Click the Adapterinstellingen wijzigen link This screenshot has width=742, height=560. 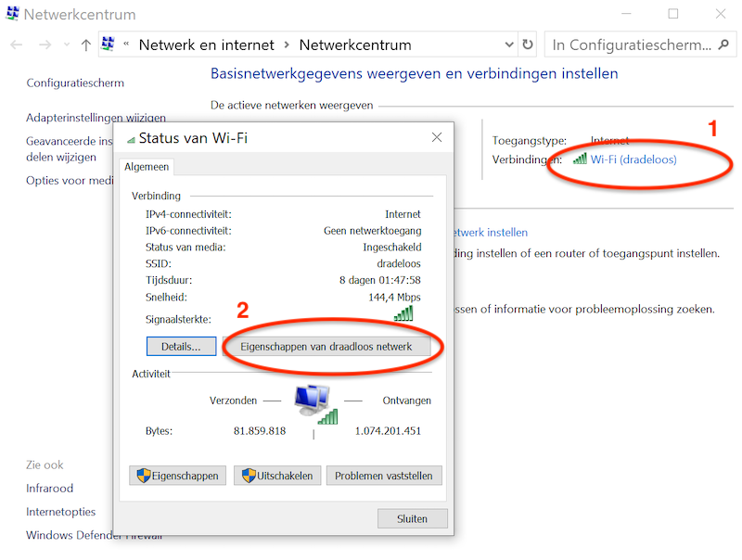coord(96,118)
